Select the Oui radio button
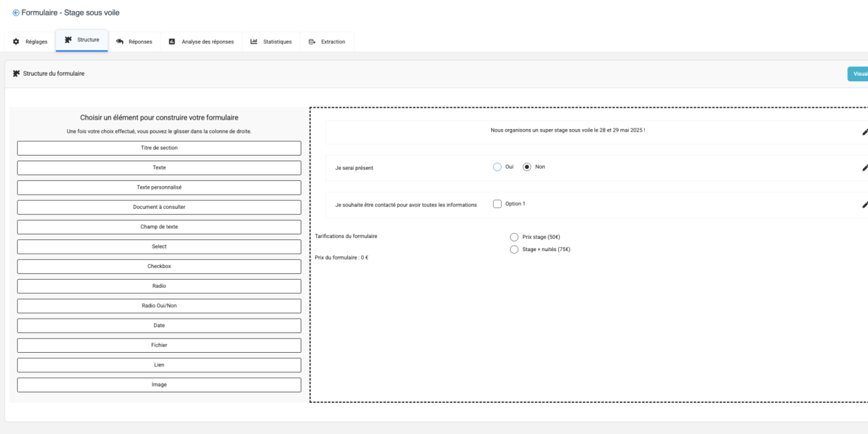This screenshot has width=868, height=434. [x=497, y=167]
